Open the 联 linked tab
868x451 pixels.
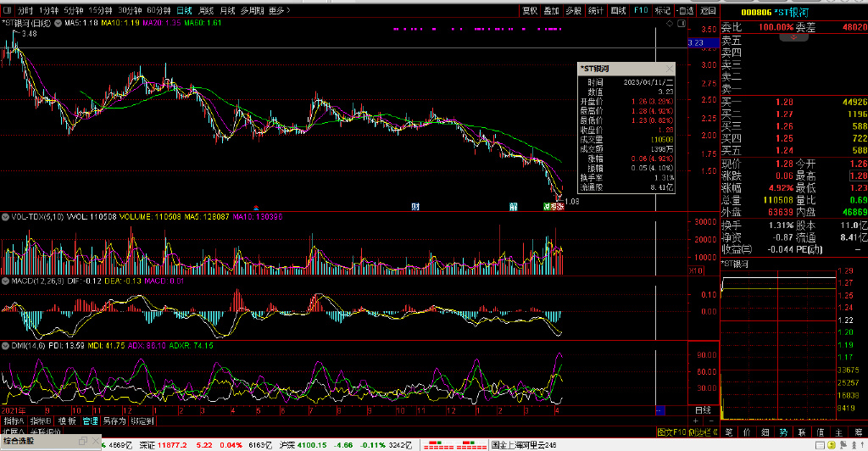coord(802,432)
